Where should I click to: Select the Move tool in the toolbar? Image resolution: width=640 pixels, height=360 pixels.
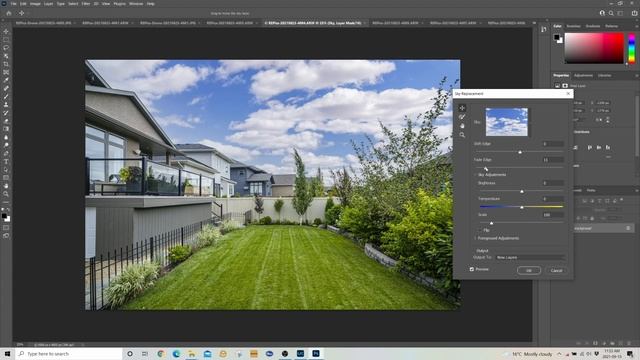pyautogui.click(x=6, y=31)
